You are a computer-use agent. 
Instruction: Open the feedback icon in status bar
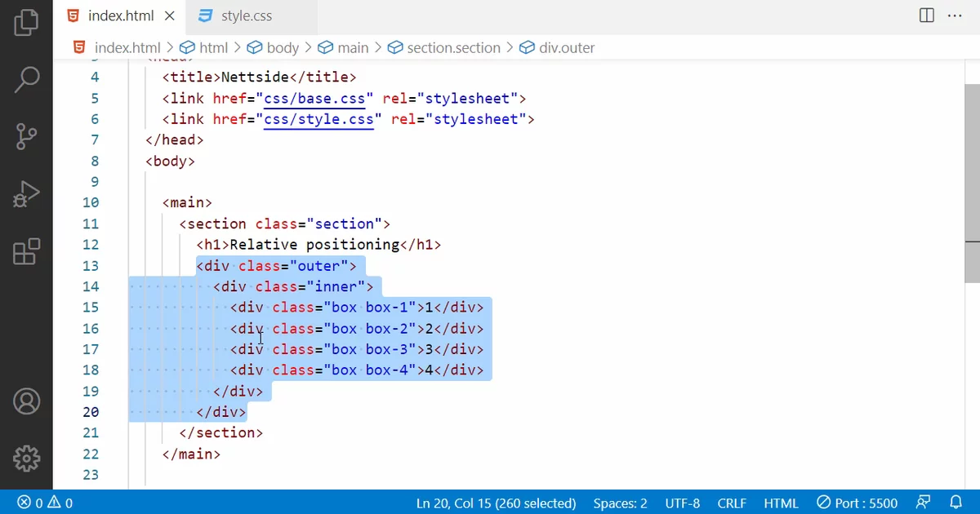pos(923,503)
